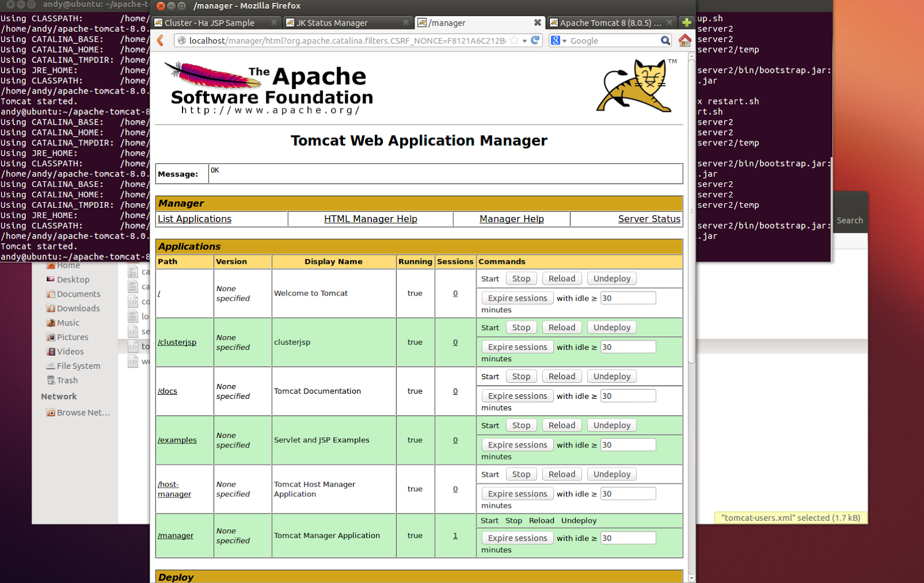Expire sessions for the Tomcat Manager Application

click(x=517, y=538)
